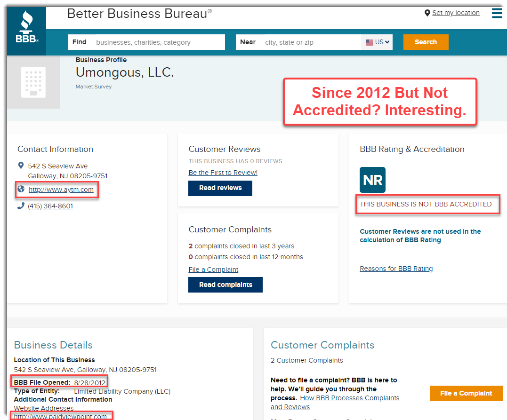Open the US country dropdown
507x420 pixels.
click(x=377, y=42)
